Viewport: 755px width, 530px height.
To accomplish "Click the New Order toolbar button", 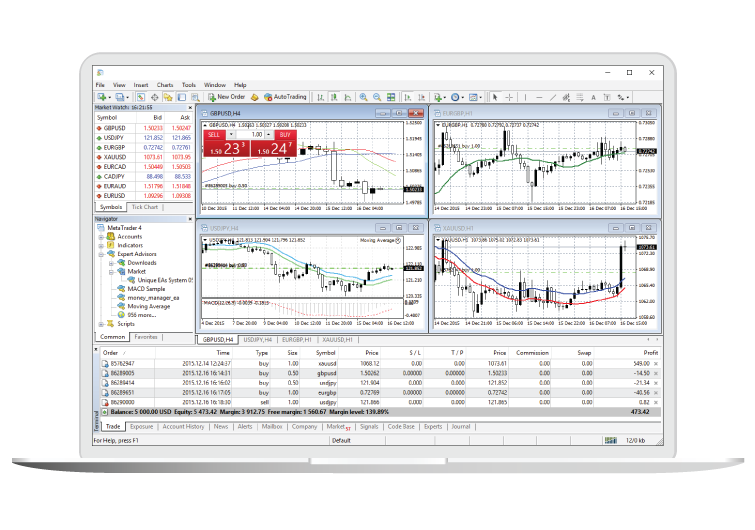I will [x=224, y=97].
